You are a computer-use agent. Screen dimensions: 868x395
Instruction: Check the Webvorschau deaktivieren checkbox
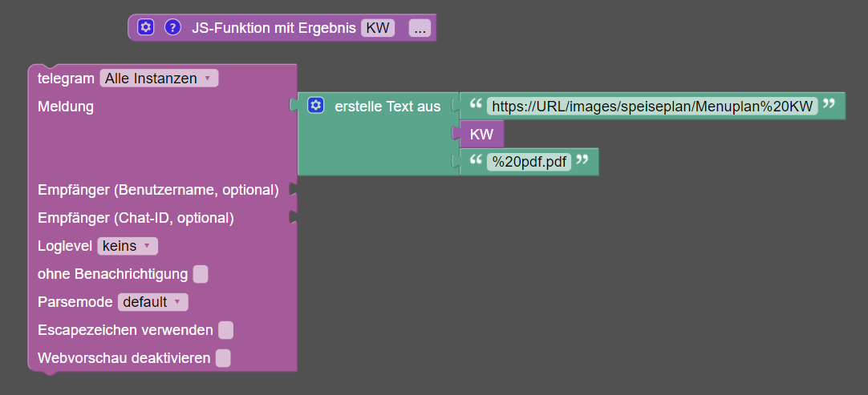coord(223,358)
